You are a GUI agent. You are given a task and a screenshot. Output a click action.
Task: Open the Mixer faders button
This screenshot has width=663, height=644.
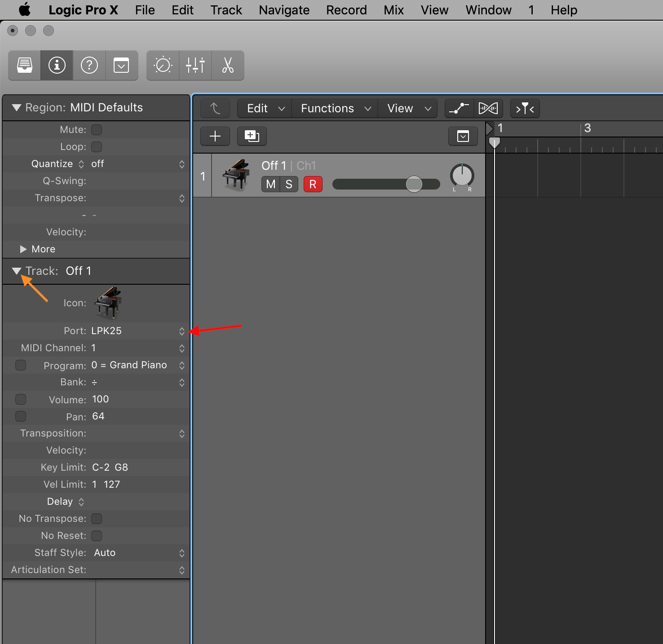[195, 66]
